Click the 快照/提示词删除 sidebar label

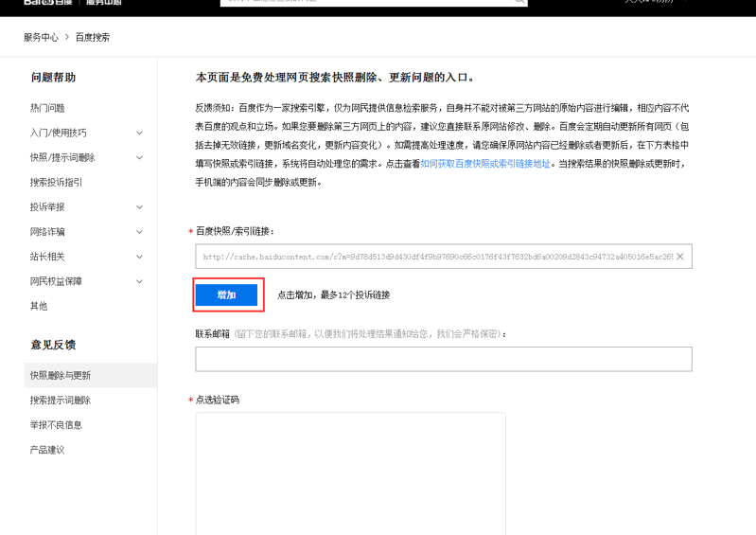point(62,157)
